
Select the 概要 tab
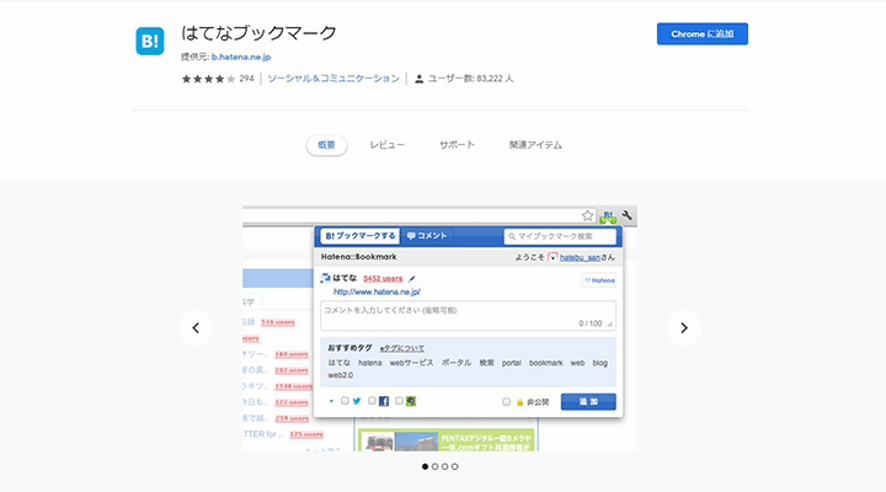click(326, 145)
